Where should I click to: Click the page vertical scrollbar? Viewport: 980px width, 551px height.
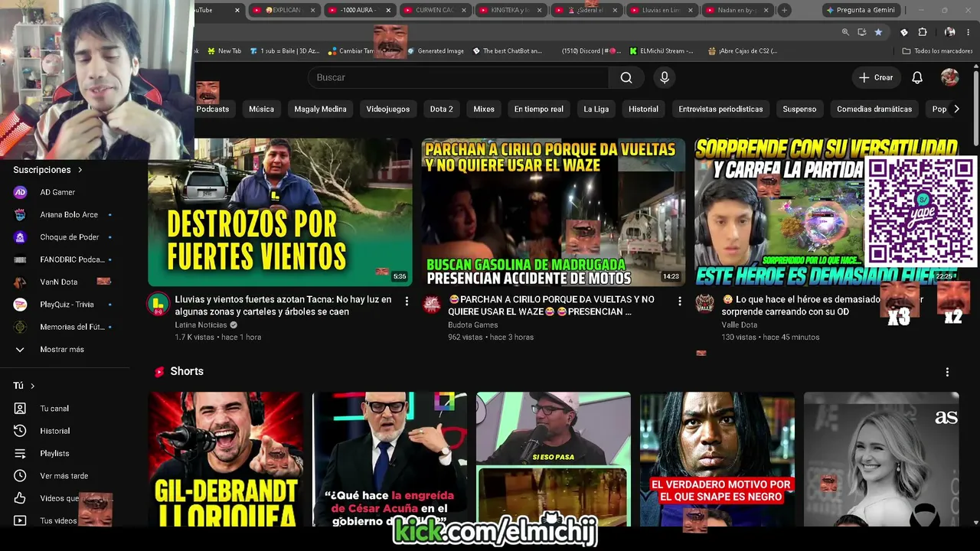975,107
